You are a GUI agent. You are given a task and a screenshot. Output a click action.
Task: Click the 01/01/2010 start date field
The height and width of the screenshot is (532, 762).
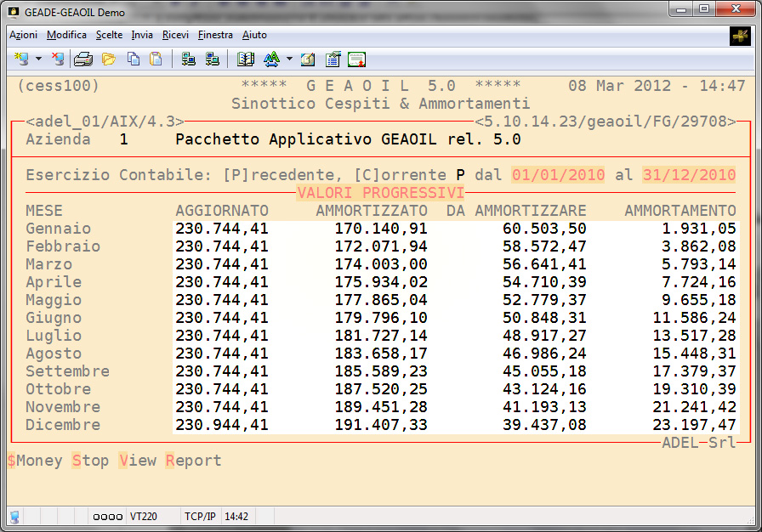pos(558,175)
